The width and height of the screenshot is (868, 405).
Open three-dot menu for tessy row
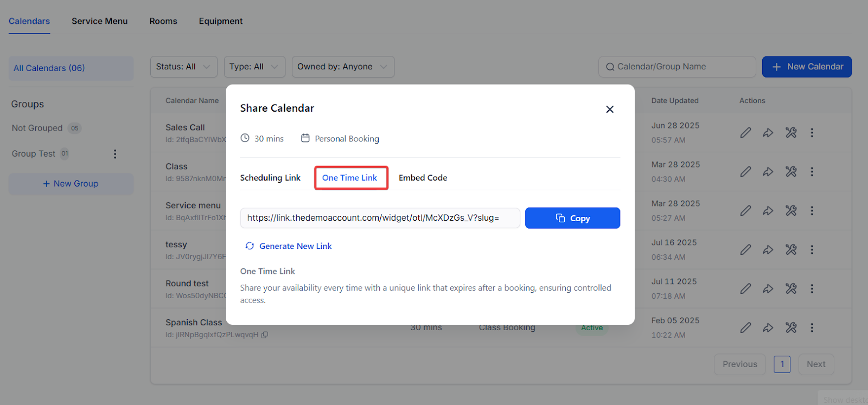coord(812,250)
